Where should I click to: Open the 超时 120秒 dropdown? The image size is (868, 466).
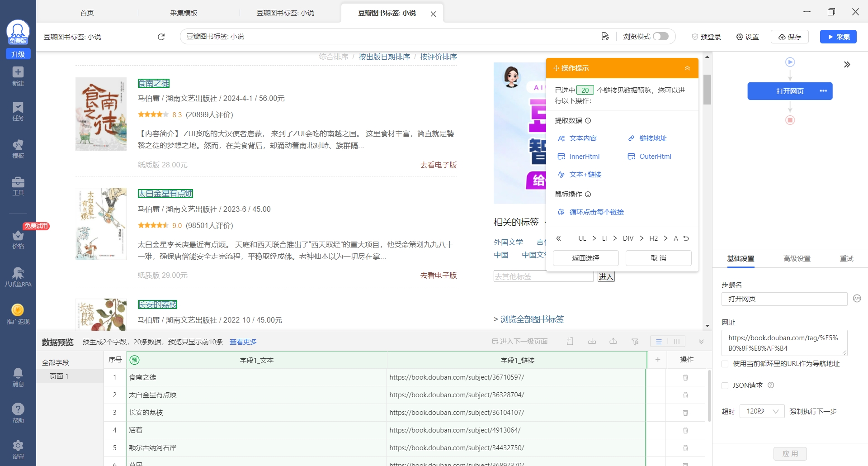coord(762,411)
